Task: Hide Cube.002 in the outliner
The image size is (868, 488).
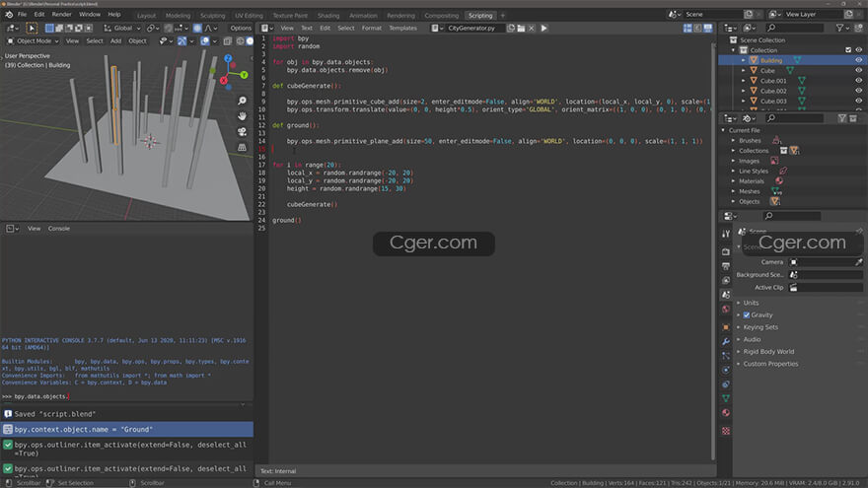Action: pyautogui.click(x=858, y=91)
